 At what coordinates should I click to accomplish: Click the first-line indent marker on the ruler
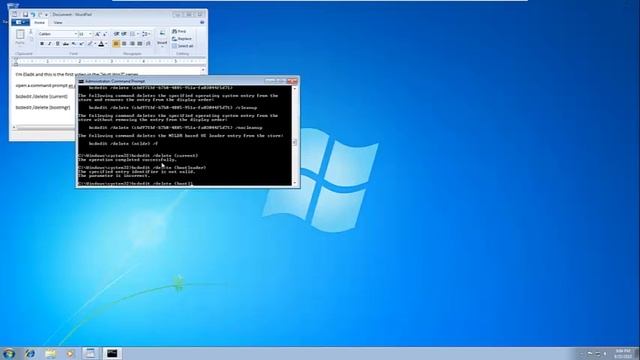[x=16, y=59]
